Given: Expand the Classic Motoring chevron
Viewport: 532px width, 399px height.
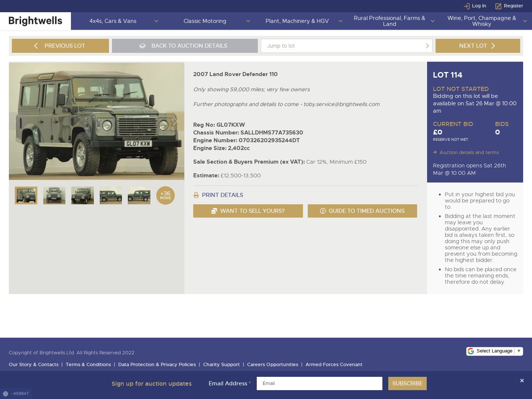Looking at the screenshot, I should pos(248,21).
